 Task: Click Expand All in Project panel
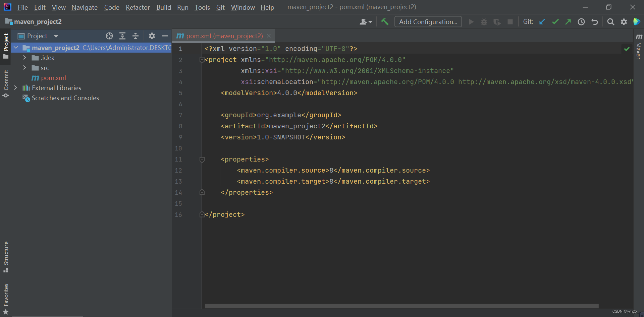click(122, 36)
